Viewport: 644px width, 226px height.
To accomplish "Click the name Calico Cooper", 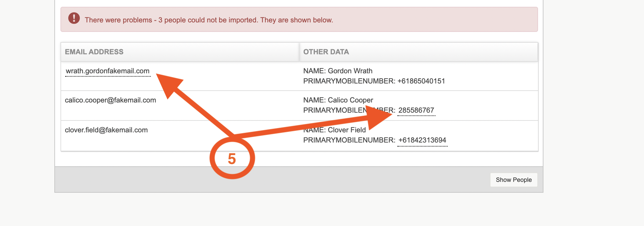I will pos(350,100).
